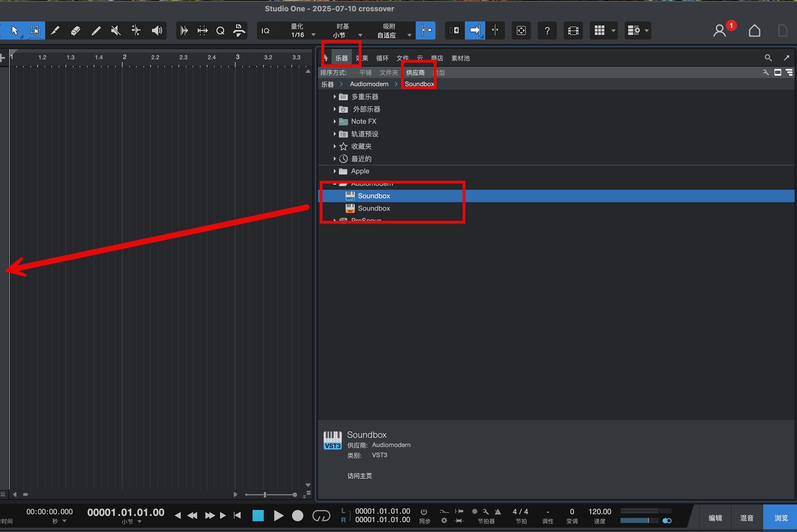Select the Bend tool
This screenshot has height=532, width=797.
coord(136,30)
